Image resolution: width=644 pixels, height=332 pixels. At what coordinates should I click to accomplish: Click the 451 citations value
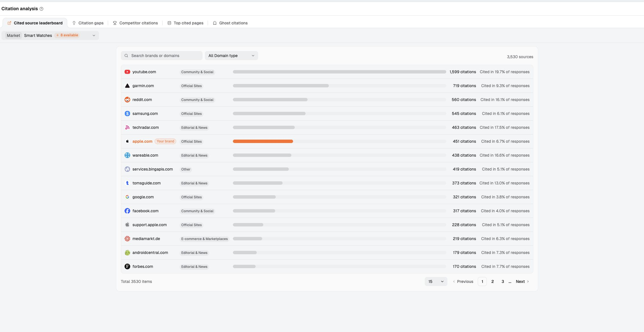click(464, 141)
